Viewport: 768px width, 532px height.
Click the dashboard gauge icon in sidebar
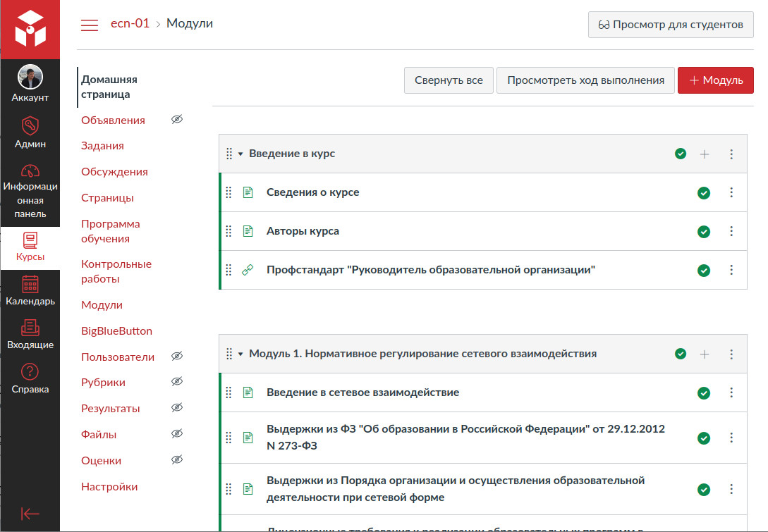(30, 171)
